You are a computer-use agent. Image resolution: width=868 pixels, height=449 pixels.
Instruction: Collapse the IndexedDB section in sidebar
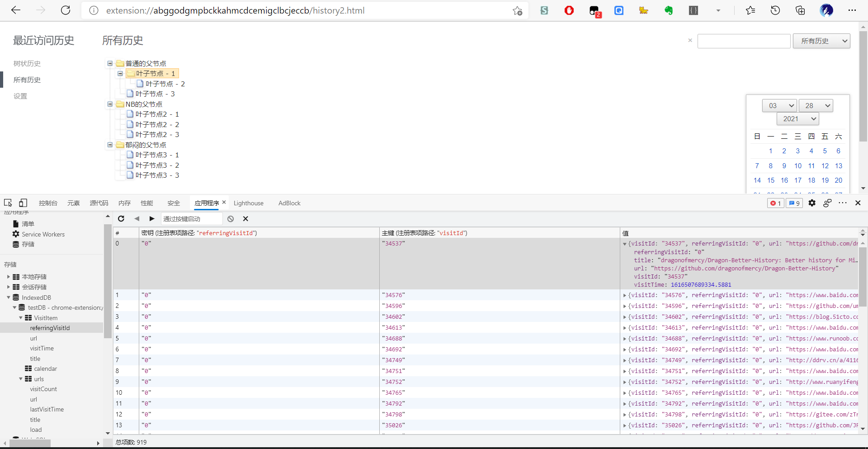[x=9, y=298]
